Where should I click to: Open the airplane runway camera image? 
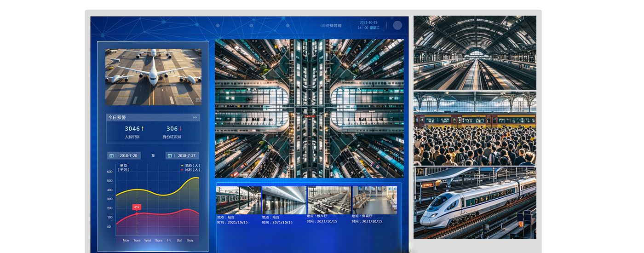coord(153,77)
